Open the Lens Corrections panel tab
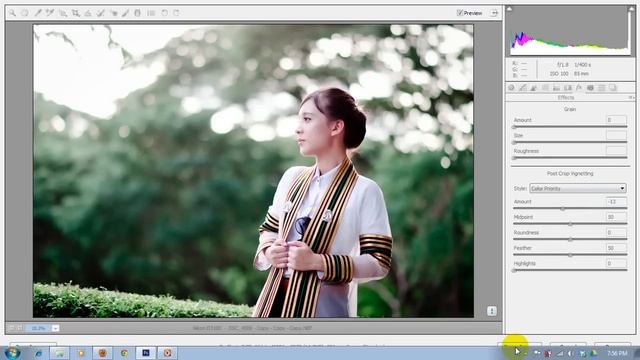 point(568,88)
